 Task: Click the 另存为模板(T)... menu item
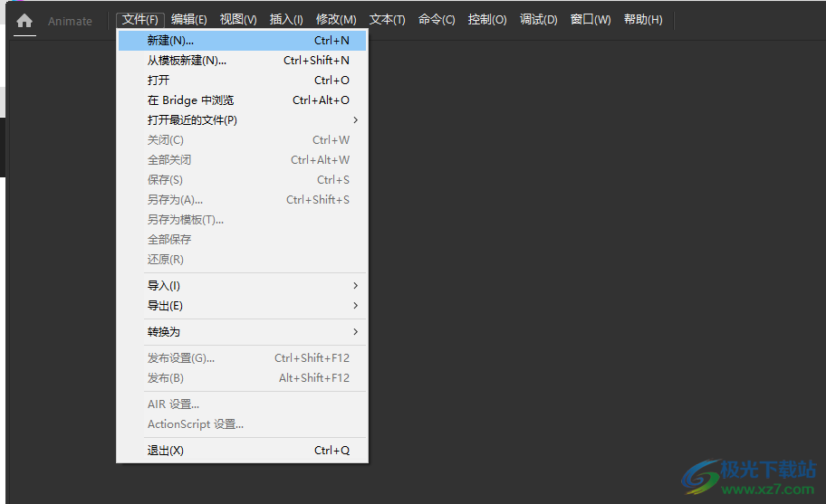(242, 220)
